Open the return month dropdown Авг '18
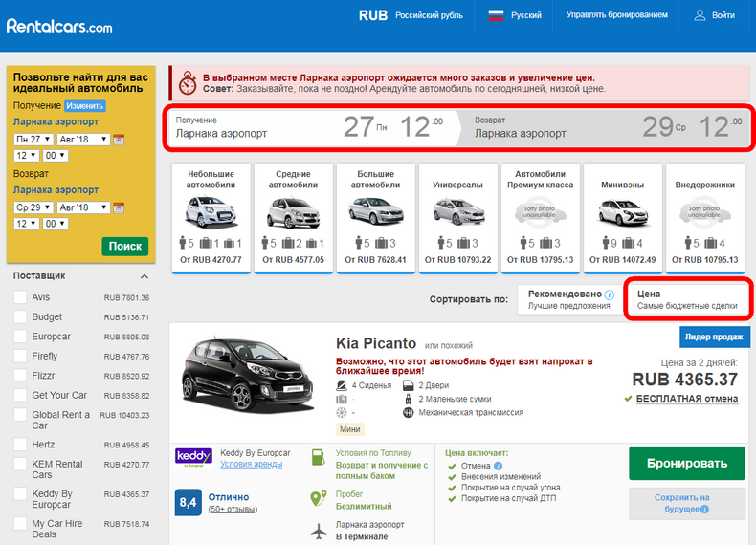 (x=83, y=207)
